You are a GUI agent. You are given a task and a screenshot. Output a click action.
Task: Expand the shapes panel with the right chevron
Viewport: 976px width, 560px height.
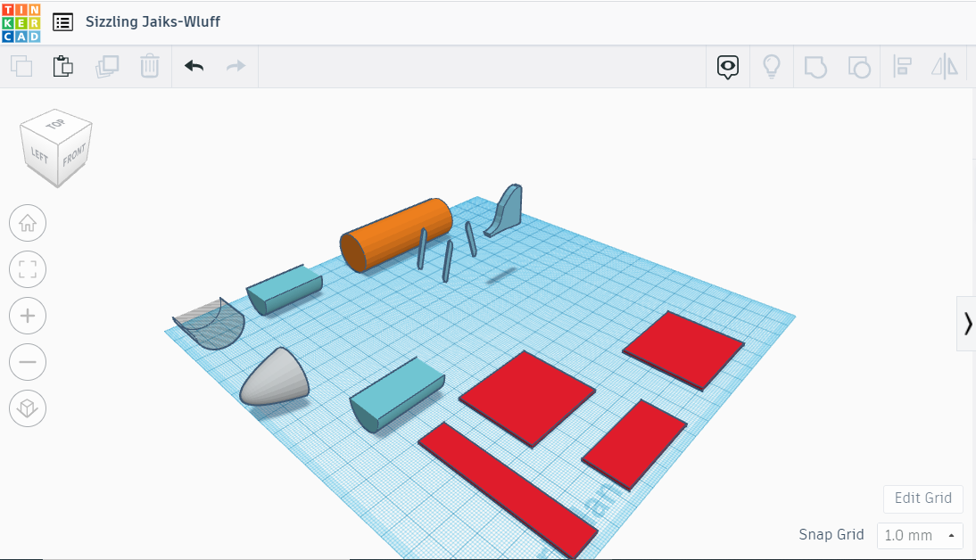(967, 324)
